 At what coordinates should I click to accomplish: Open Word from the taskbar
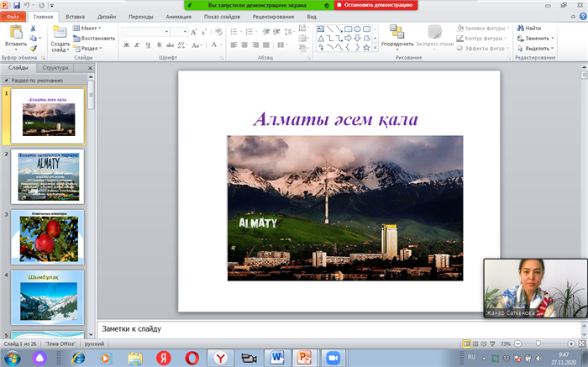277,358
